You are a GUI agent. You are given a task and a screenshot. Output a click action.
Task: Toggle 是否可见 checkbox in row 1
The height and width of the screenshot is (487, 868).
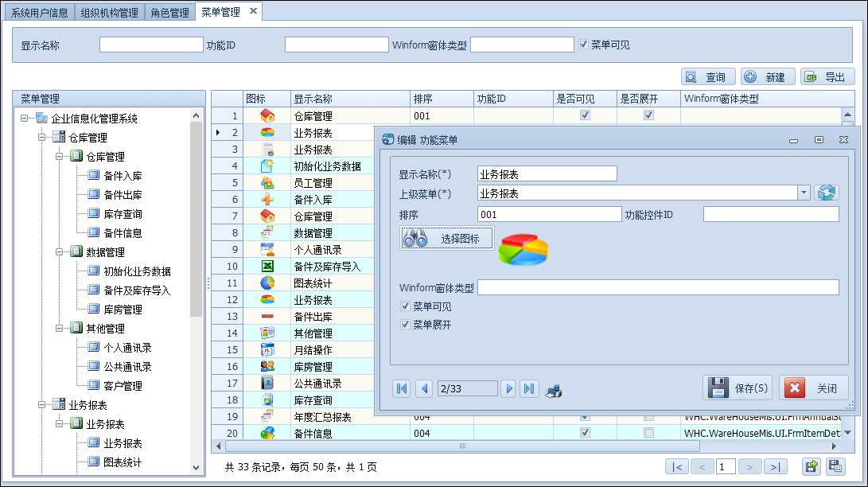pos(585,115)
